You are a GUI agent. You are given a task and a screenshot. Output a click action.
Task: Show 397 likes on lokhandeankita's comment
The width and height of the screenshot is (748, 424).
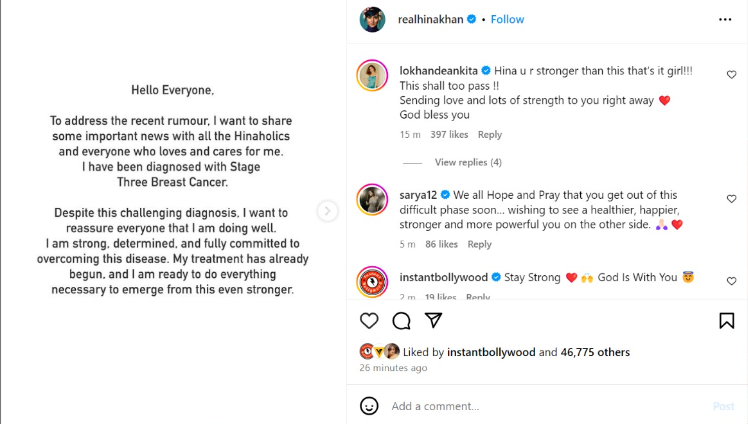pos(449,135)
